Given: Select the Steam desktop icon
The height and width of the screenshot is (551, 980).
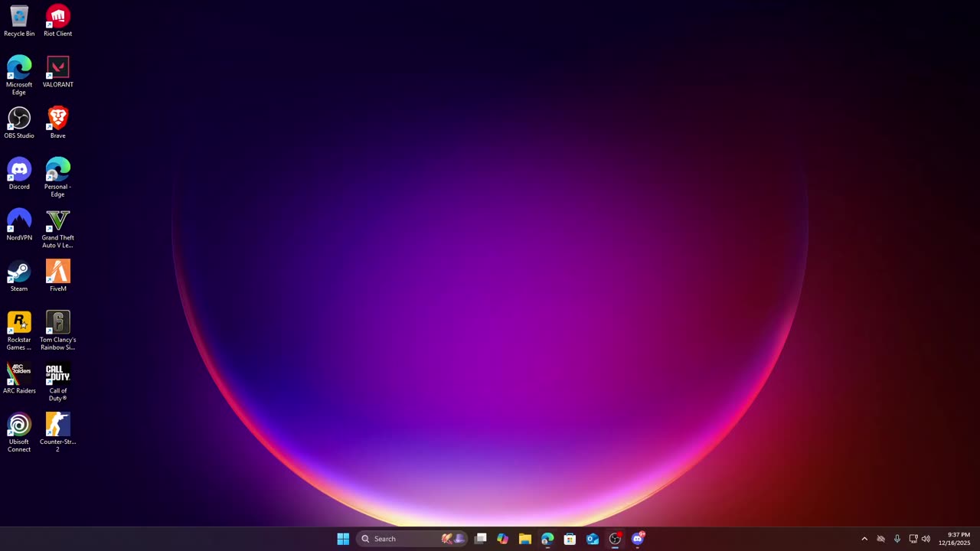Looking at the screenshot, I should [19, 276].
